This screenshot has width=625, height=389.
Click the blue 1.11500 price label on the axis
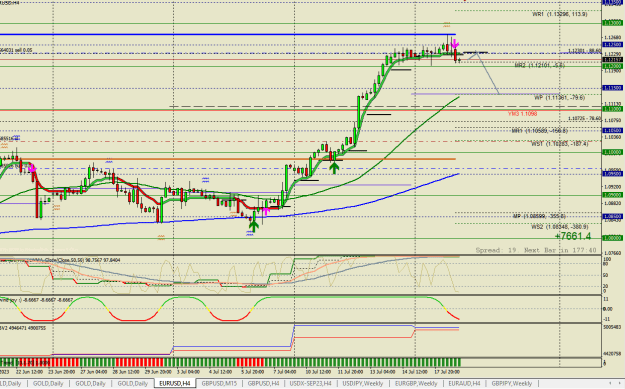coord(612,88)
